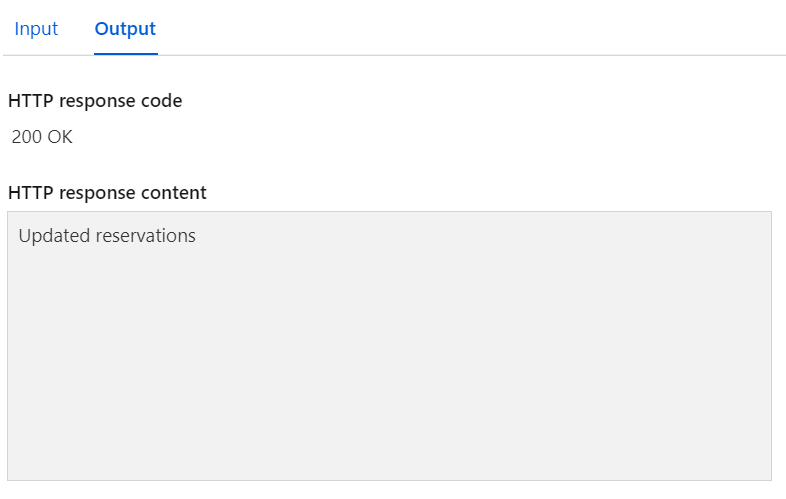Click the HTTP response code label
The height and width of the screenshot is (499, 786).
coord(95,101)
